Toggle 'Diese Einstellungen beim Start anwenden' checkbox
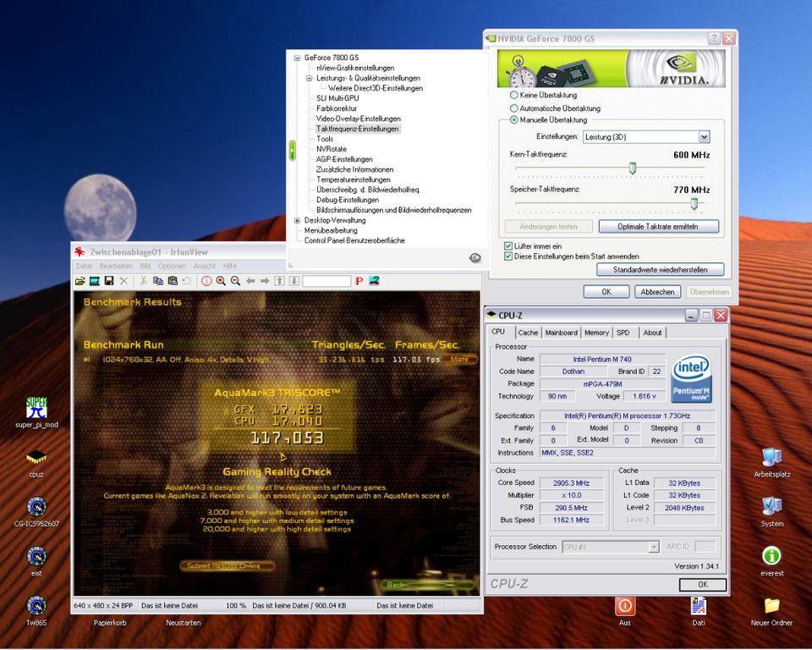Image resolution: width=812 pixels, height=650 pixels. point(508,256)
